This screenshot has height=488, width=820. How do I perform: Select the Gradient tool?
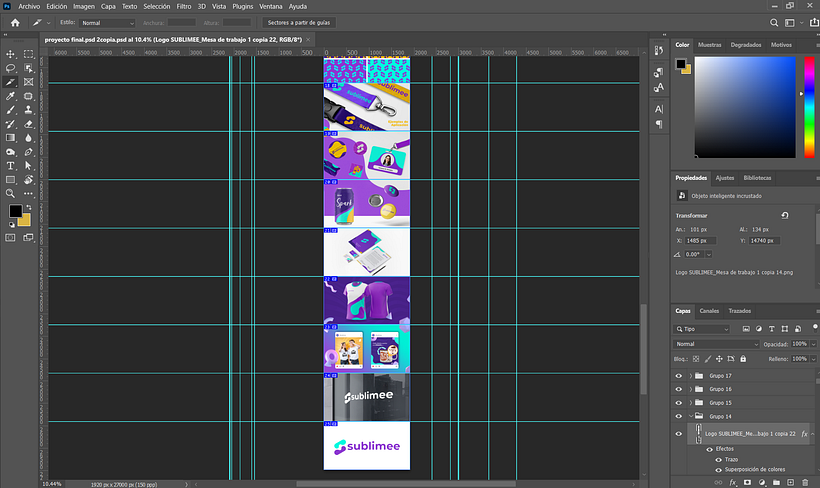[10, 138]
